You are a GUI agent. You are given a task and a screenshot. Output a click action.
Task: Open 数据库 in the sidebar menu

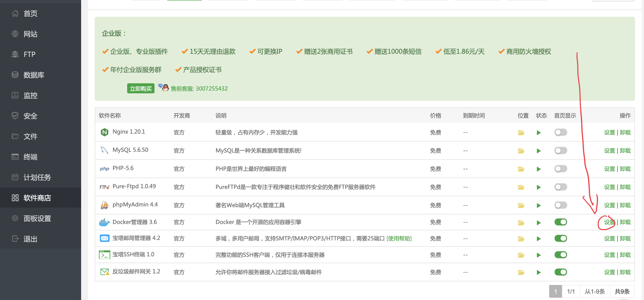[34, 75]
